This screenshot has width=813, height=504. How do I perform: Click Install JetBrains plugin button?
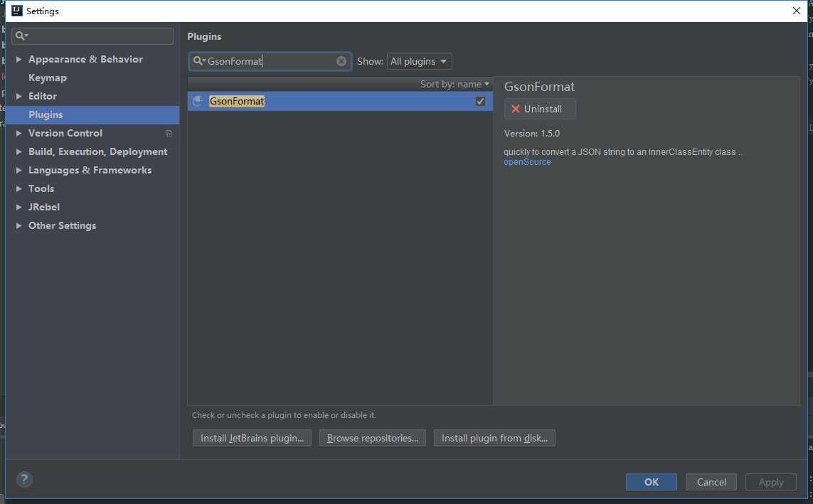tap(252, 438)
